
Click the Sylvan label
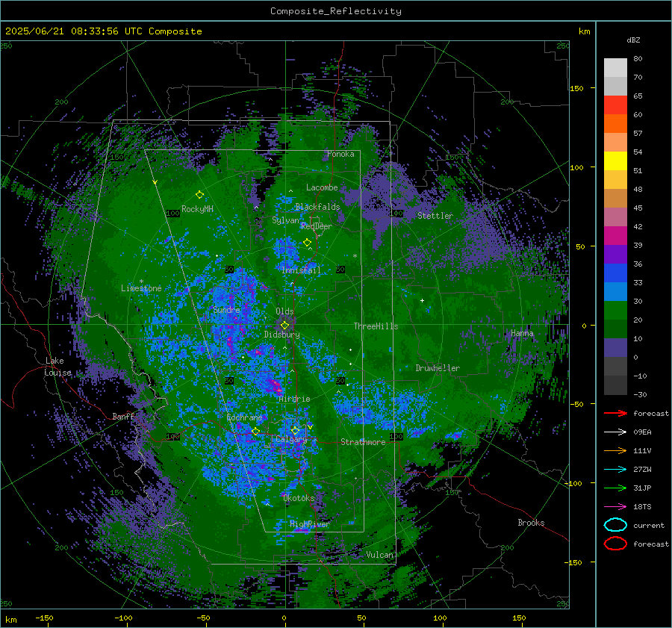pos(285,220)
